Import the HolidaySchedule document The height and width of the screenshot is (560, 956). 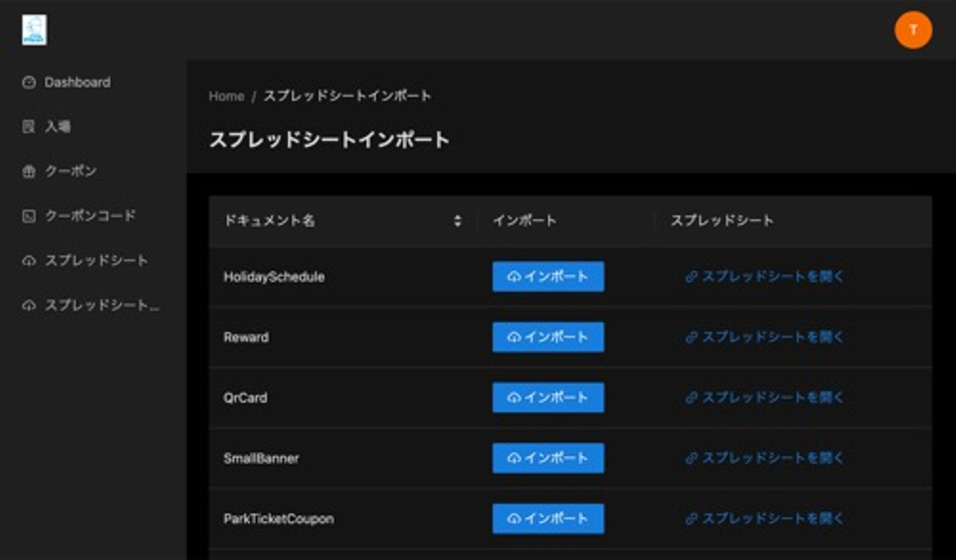(x=548, y=276)
